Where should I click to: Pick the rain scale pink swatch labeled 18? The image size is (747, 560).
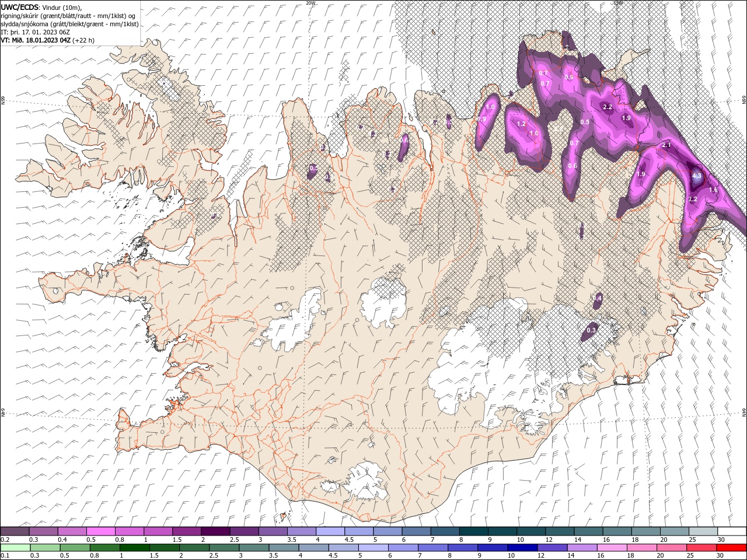pos(641,548)
